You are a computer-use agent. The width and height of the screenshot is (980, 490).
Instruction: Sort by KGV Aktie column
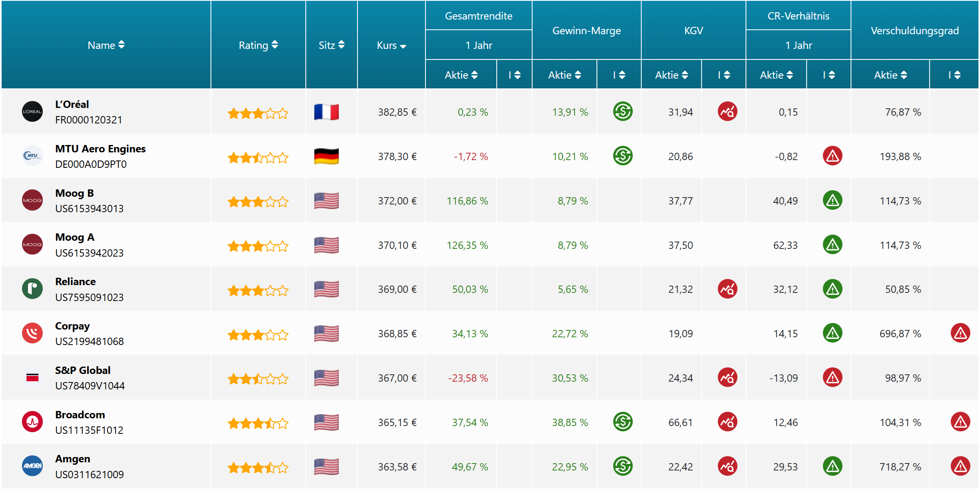point(671,75)
